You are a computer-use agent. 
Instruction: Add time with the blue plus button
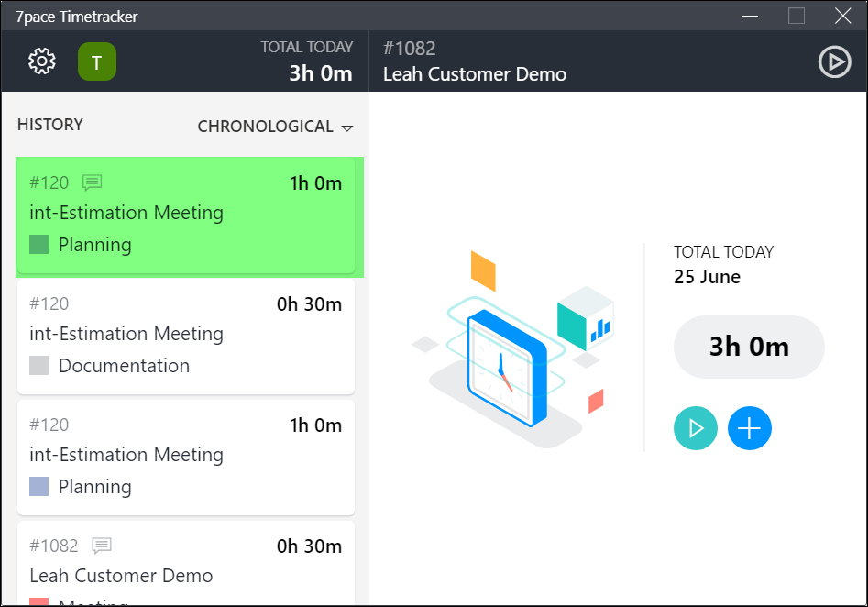pos(749,428)
